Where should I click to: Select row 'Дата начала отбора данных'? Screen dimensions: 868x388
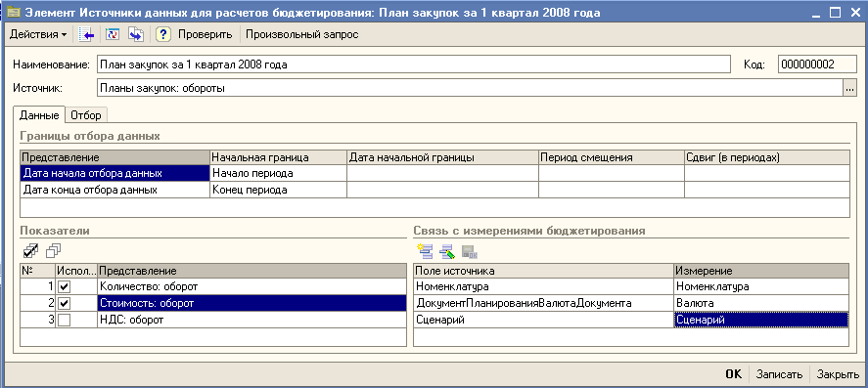(115, 173)
